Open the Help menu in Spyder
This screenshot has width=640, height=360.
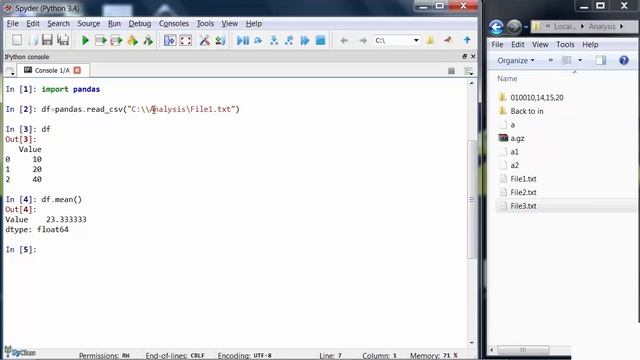point(253,24)
